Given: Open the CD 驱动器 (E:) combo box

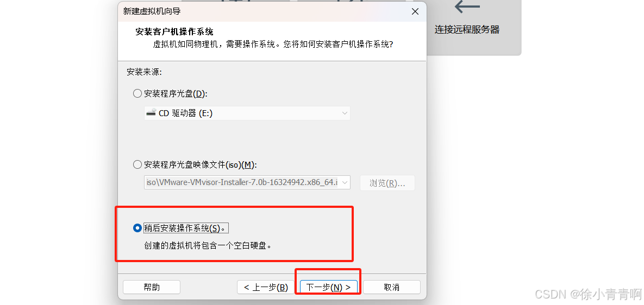Looking at the screenshot, I should 247,113.
